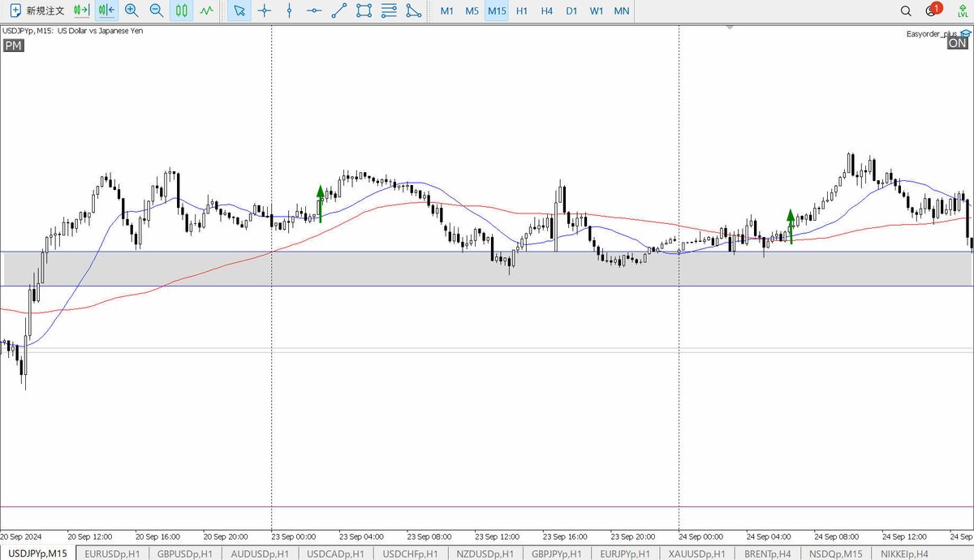
Task: Switch the chart to candlestick display
Action: (x=182, y=11)
